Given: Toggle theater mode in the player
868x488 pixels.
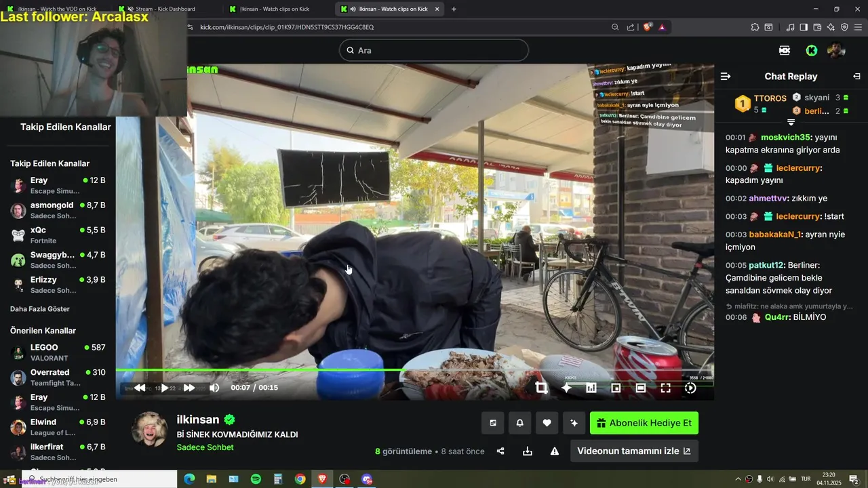Looking at the screenshot, I should click(641, 388).
